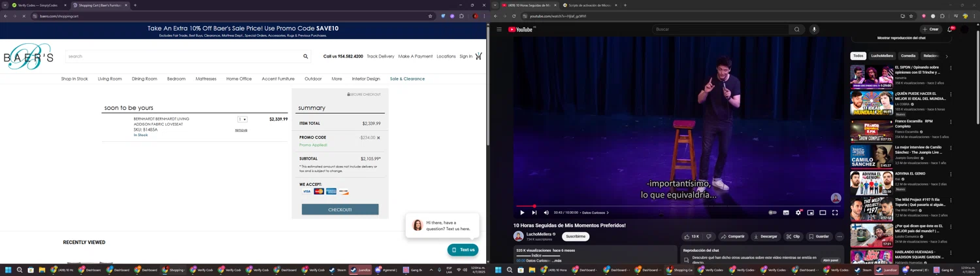Dislike the YouTube video
The image size is (980, 276).
pyautogui.click(x=709, y=237)
